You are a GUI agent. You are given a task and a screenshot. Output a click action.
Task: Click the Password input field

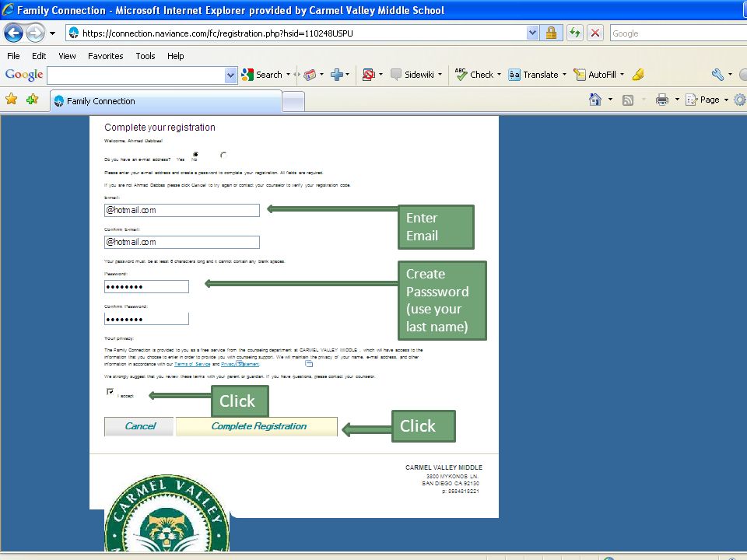(147, 286)
